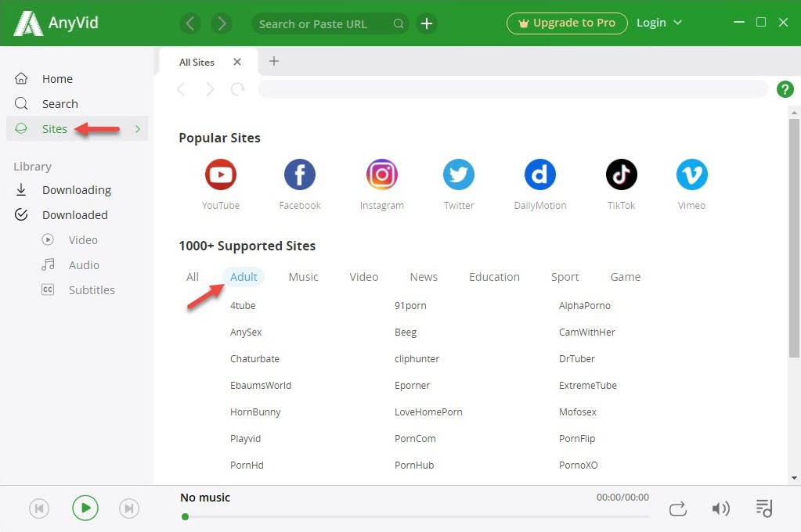Click the plus button beside the search box
This screenshot has height=532, width=801.
tap(427, 23)
